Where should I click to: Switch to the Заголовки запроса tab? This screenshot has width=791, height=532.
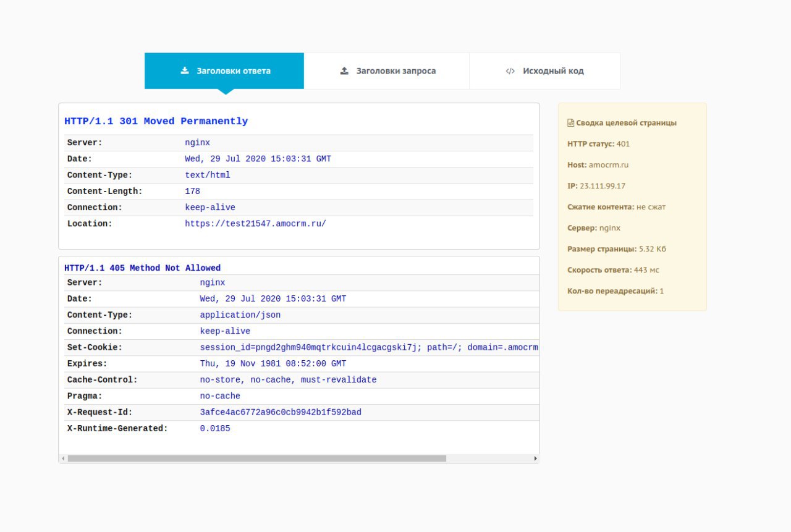click(x=387, y=71)
